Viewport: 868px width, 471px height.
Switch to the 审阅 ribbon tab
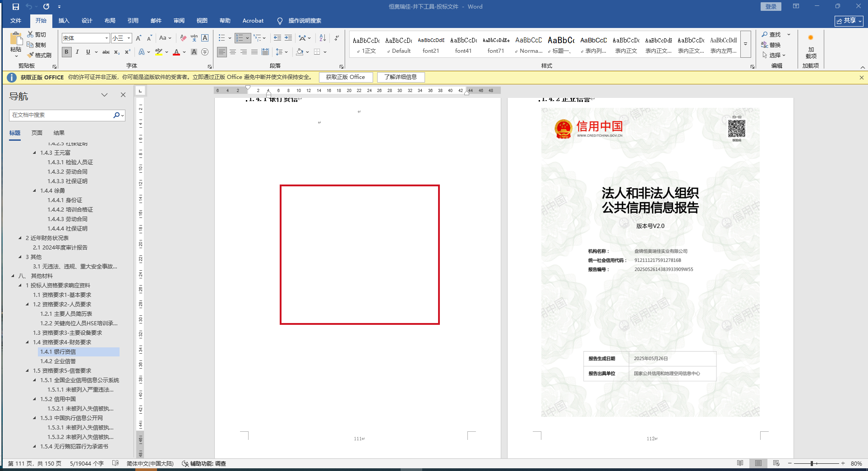coord(179,21)
